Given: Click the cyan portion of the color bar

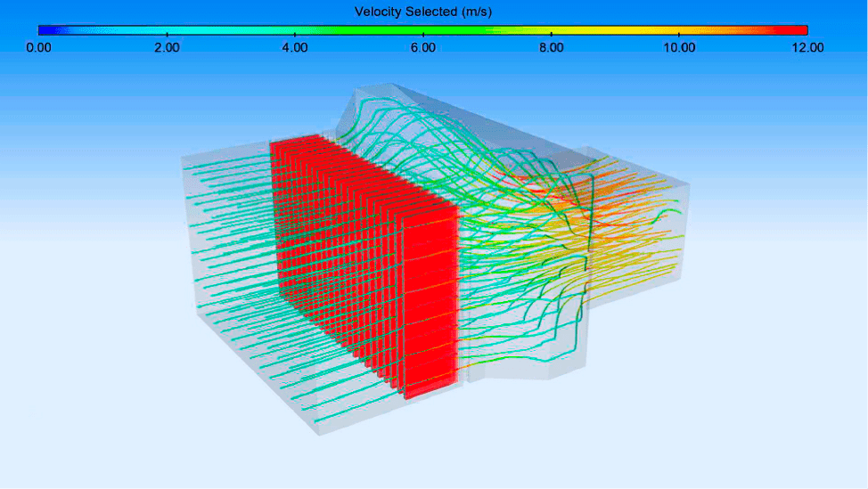Looking at the screenshot, I should coord(205,30).
